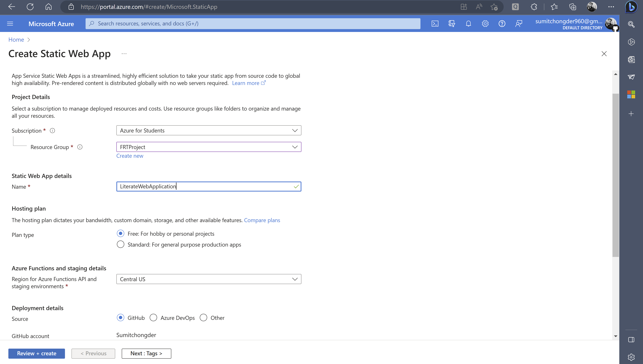Set deployment source to Azure DevOps

[x=153, y=317]
